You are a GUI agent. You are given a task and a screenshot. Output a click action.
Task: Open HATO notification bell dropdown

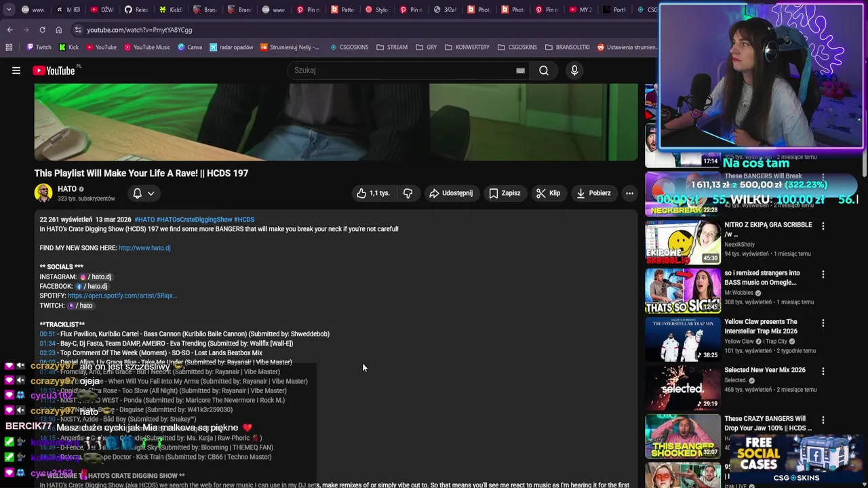pos(144,193)
